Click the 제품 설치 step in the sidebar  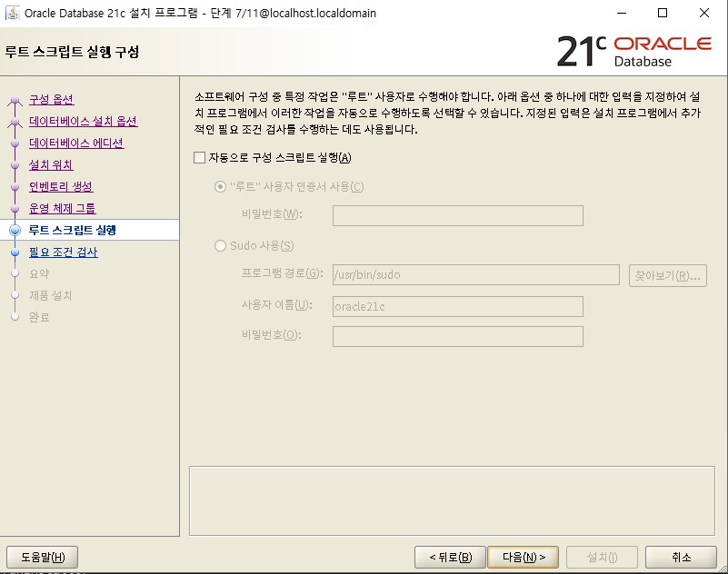(50, 295)
